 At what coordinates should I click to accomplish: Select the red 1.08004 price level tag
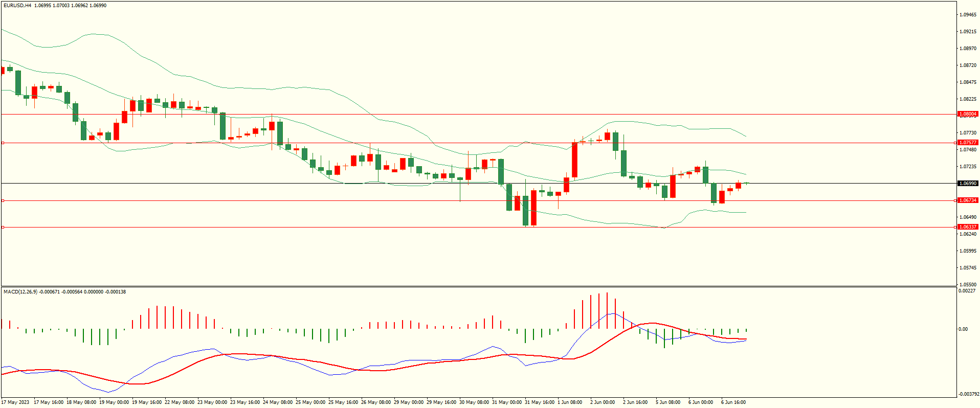(968, 114)
